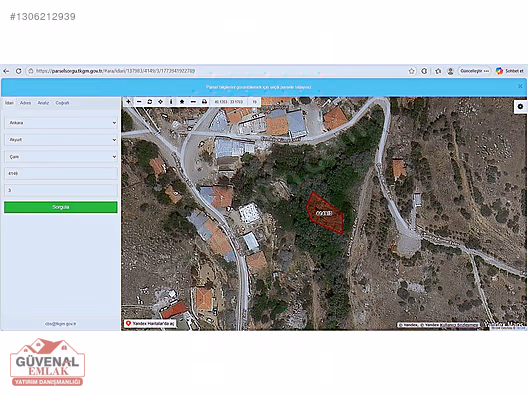Open the Çam neighborhood dropdown
The width and height of the screenshot is (528, 396).
pyautogui.click(x=61, y=157)
